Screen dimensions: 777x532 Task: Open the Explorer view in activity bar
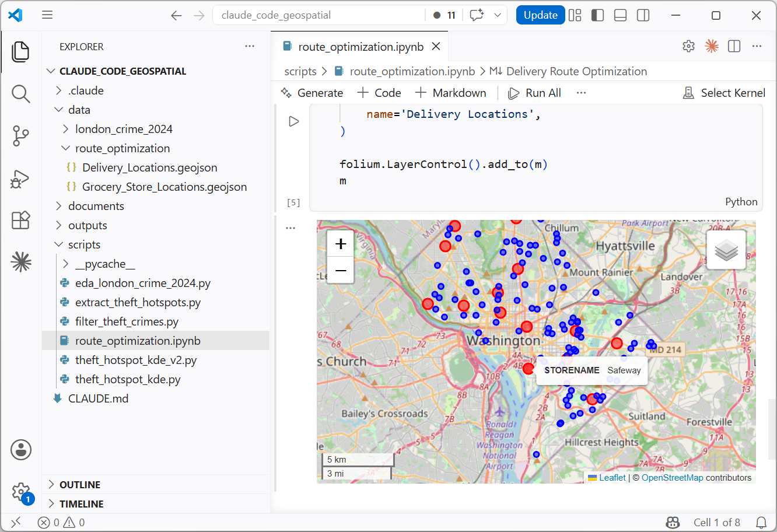[21, 51]
